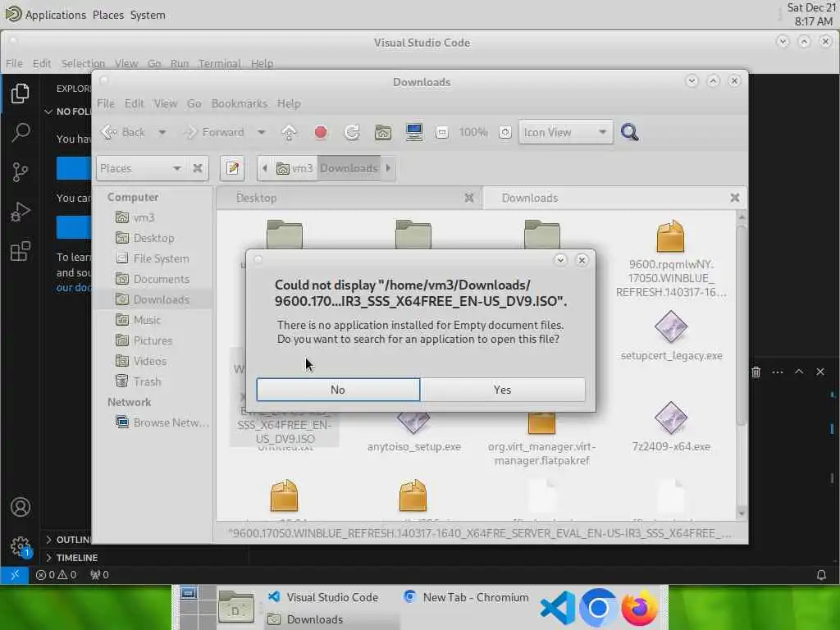
Task: Open VS Code Source Control icon
Action: [x=21, y=172]
